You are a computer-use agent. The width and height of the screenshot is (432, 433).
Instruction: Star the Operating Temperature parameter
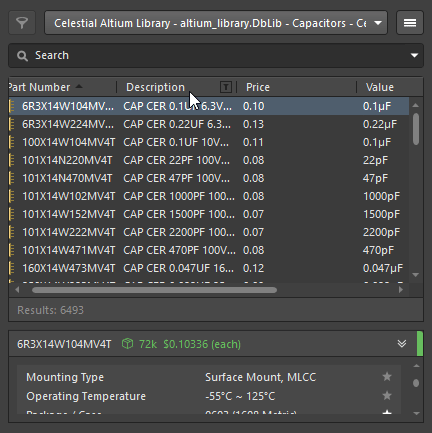pyautogui.click(x=387, y=396)
